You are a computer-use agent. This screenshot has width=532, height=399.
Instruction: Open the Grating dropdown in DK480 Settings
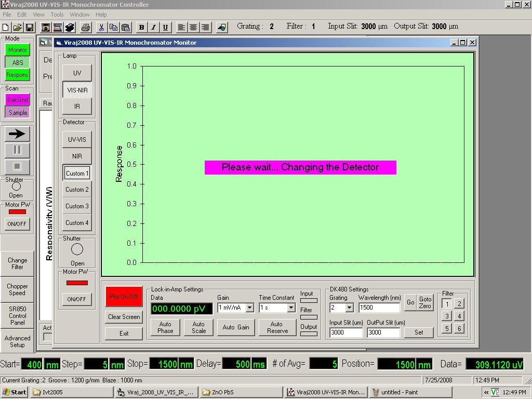point(350,308)
